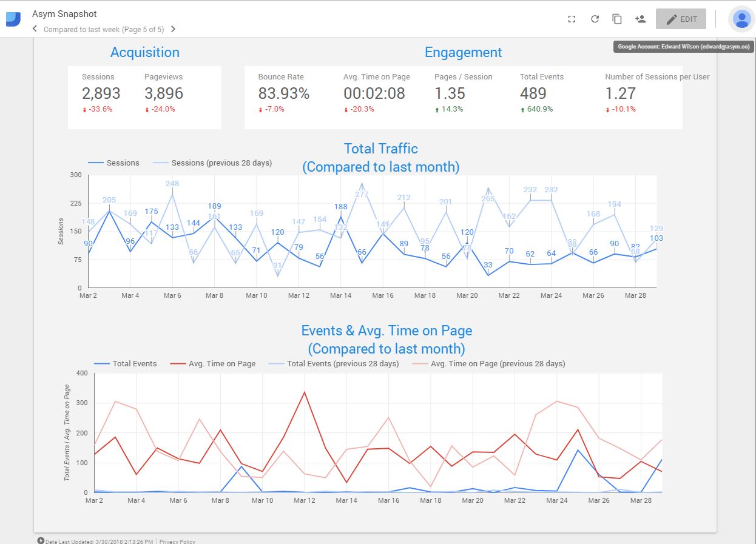Enter fullscreen presentation mode
756x544 pixels.
coord(571,19)
